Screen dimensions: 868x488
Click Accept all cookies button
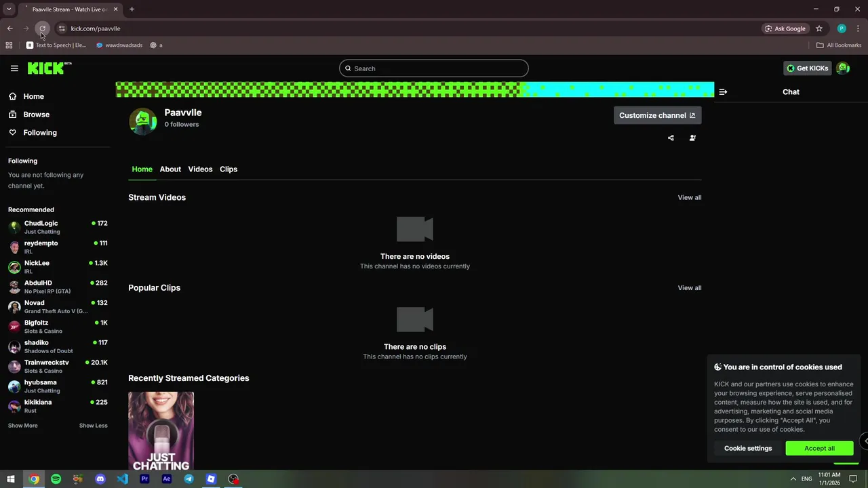coord(819,448)
